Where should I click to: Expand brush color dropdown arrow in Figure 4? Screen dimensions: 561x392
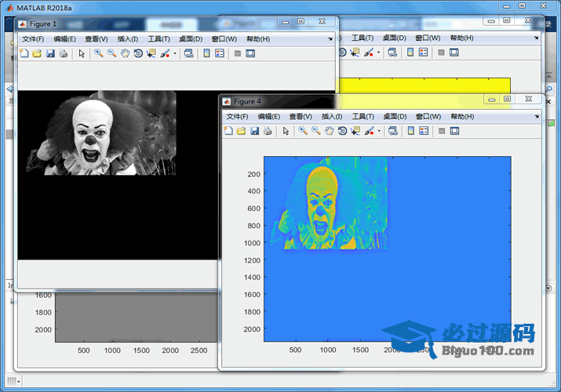point(379,131)
